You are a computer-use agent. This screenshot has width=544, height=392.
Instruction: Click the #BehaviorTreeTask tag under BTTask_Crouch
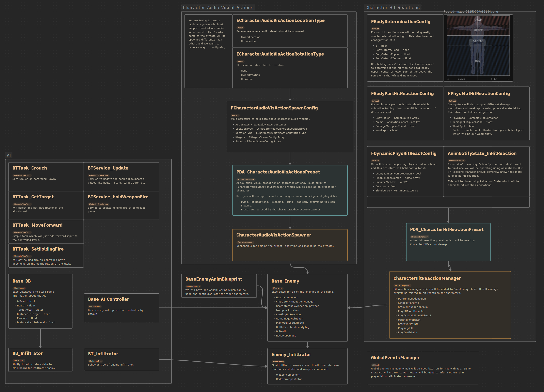[x=22, y=175]
